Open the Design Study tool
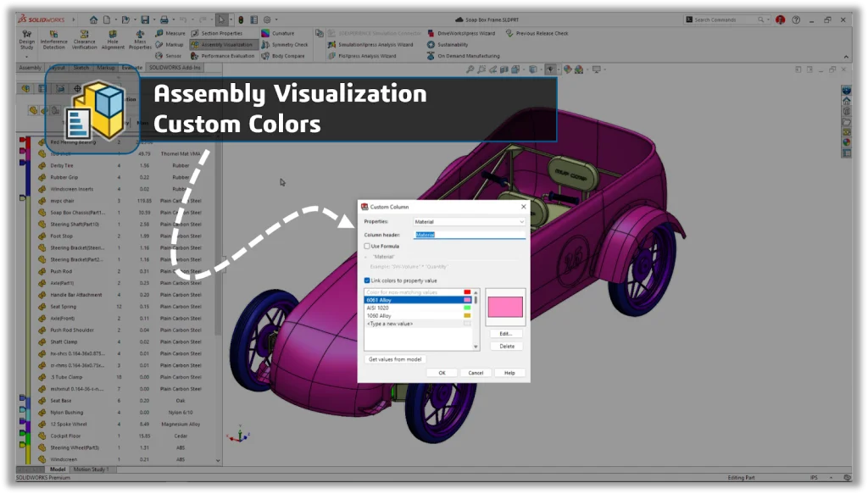 click(26, 39)
